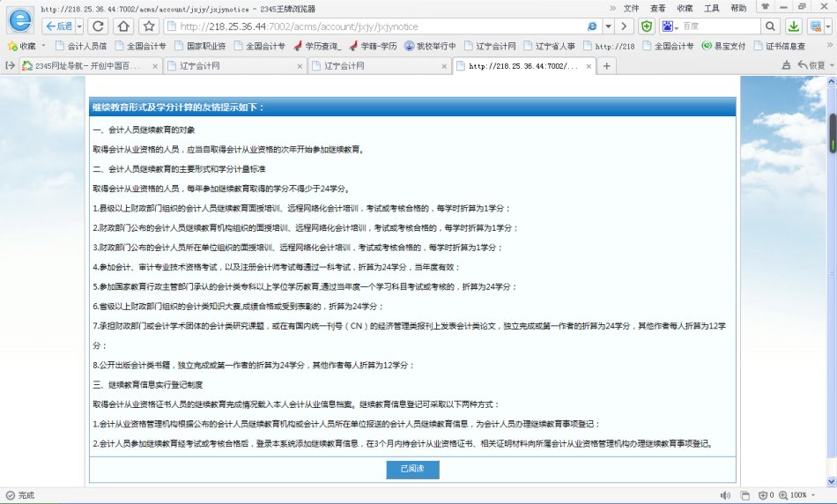Open the 辽宁省人事 bookmark
This screenshot has height=504, width=837.
[x=549, y=46]
